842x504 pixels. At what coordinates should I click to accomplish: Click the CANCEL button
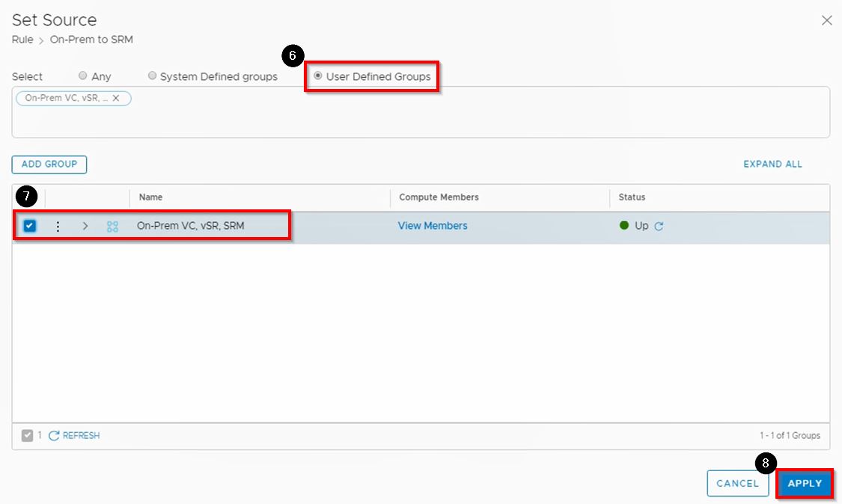pos(737,483)
